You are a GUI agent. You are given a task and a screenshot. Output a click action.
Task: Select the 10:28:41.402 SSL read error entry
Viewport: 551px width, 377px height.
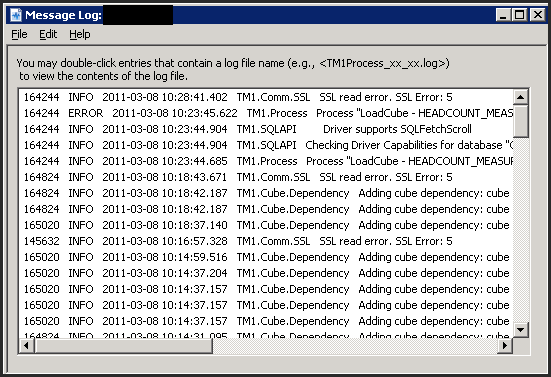tap(266, 97)
